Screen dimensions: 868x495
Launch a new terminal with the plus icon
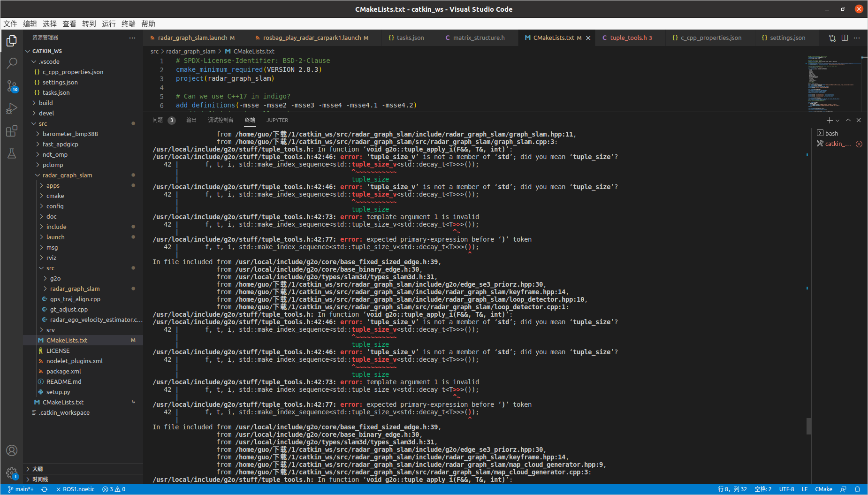pos(829,120)
